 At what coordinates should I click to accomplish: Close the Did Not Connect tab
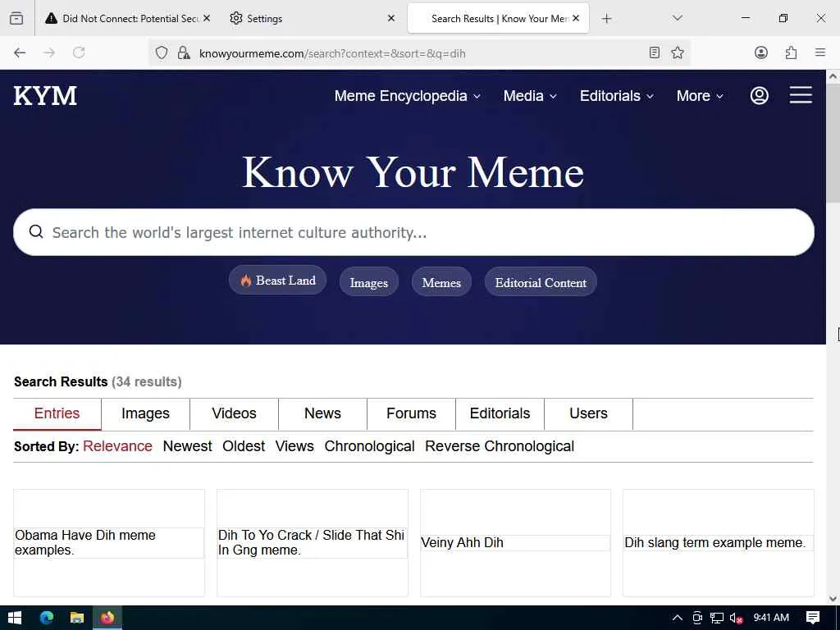[207, 18]
